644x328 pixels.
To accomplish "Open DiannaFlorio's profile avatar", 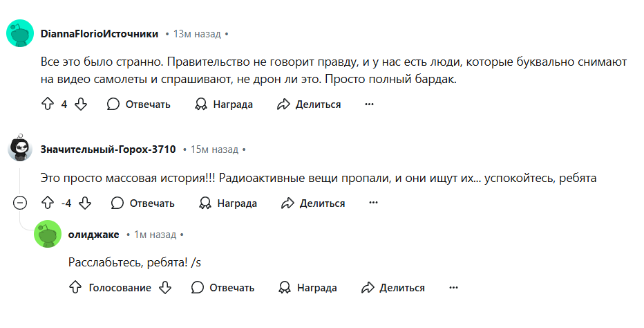I will point(20,33).
